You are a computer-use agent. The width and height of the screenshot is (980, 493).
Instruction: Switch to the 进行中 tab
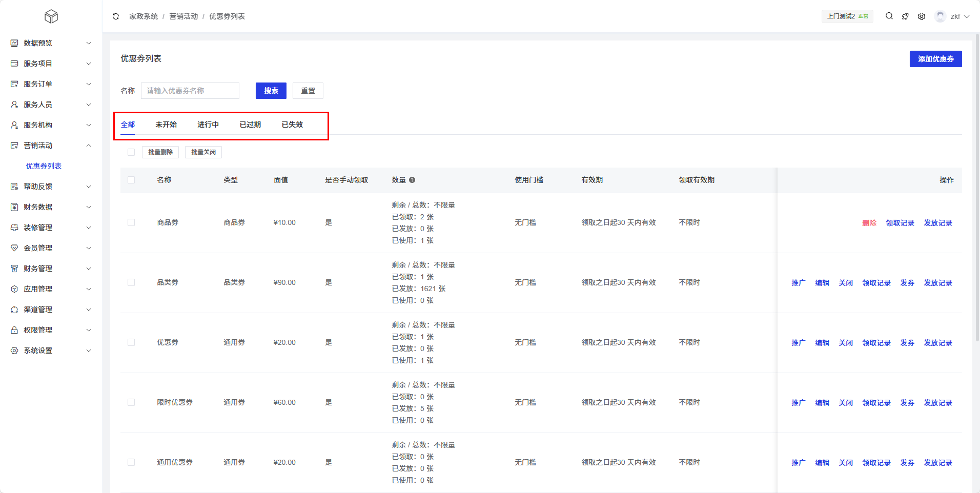tap(208, 125)
